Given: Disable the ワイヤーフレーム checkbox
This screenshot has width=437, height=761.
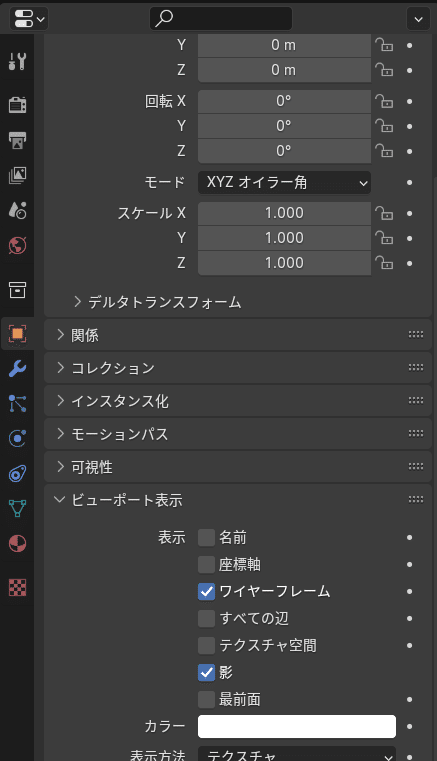Looking at the screenshot, I should click(x=206, y=592).
